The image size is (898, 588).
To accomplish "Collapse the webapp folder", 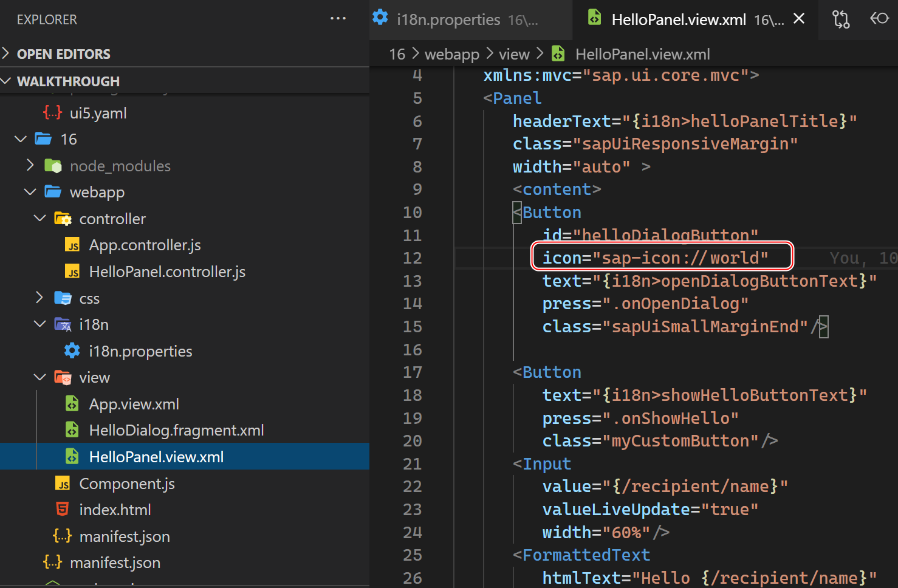I will click(30, 192).
